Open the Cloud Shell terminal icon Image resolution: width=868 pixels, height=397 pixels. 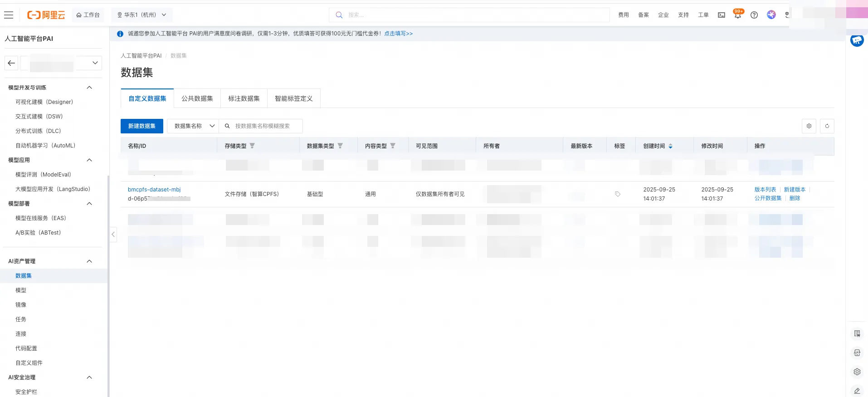(722, 15)
